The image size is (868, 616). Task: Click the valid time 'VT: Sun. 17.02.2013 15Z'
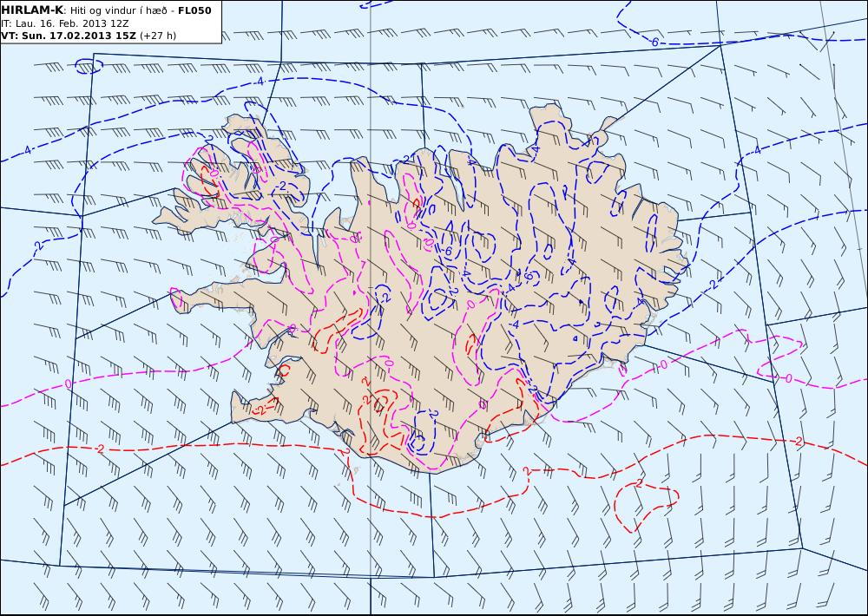(69, 36)
